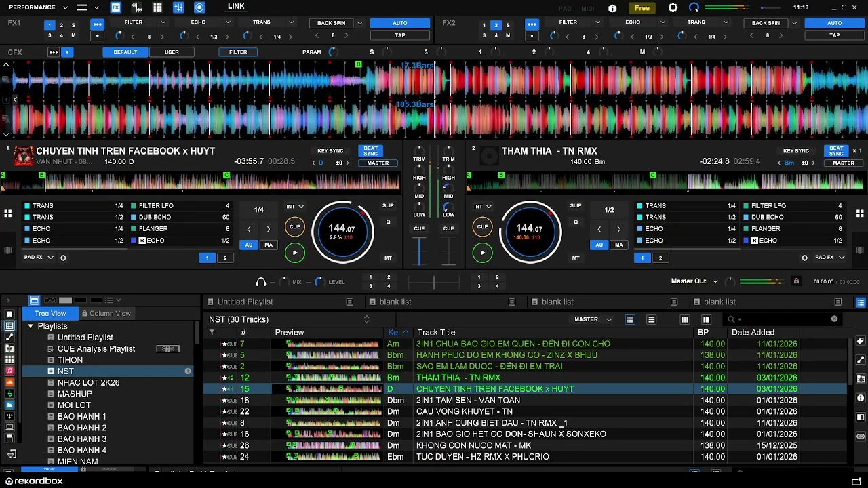The width and height of the screenshot is (868, 488).
Task: Toggle the mixer panel icon
Action: 178,7
